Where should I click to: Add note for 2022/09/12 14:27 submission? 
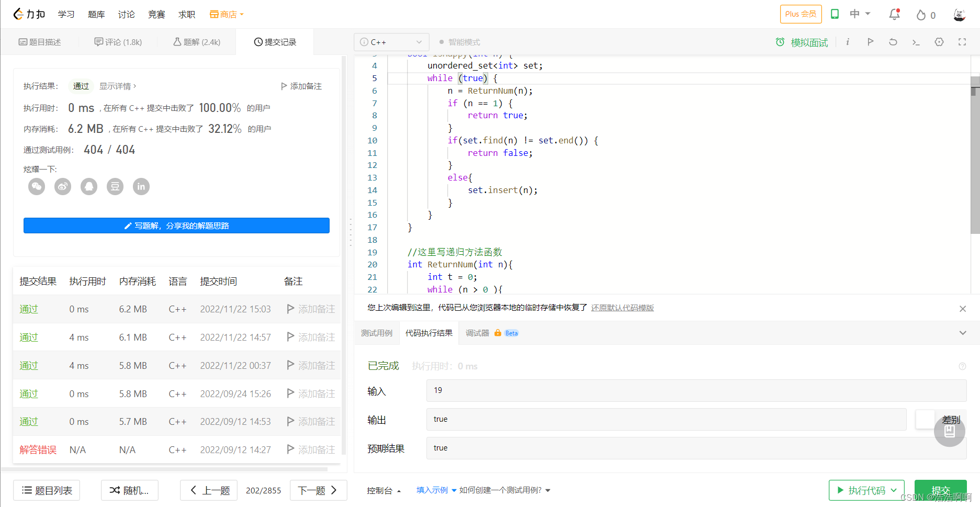311,450
